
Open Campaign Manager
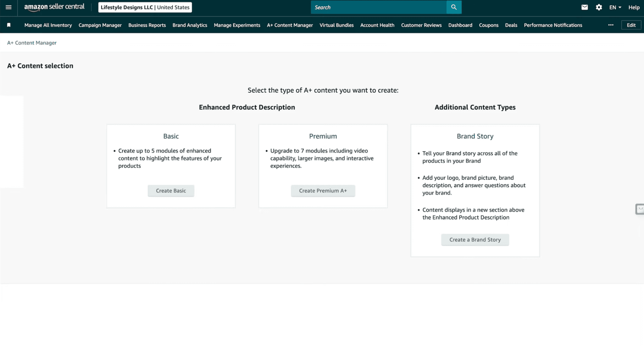tap(100, 25)
